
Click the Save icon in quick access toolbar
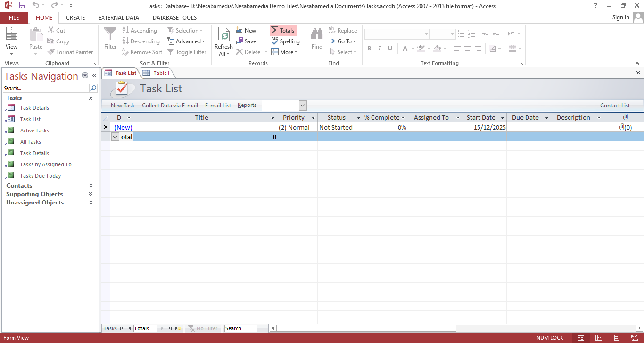click(x=22, y=6)
